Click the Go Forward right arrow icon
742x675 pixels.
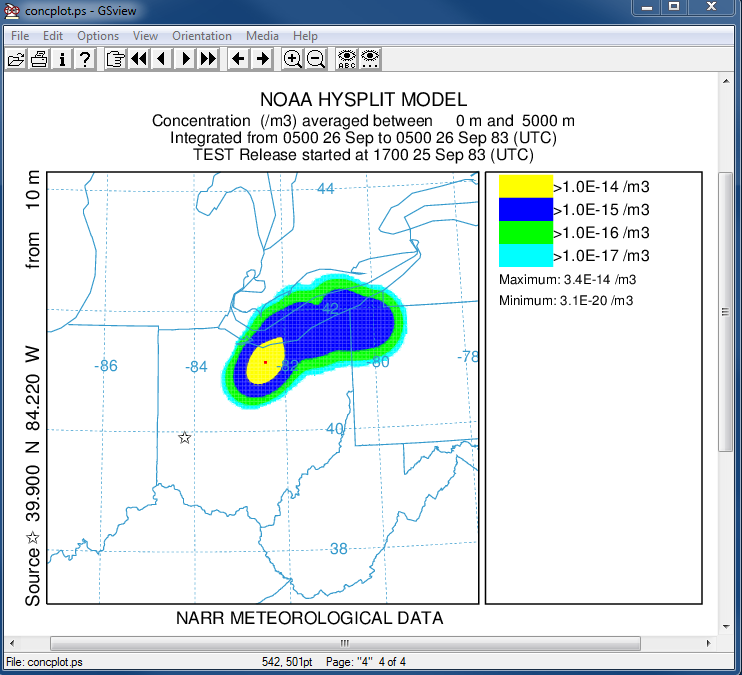[262, 59]
